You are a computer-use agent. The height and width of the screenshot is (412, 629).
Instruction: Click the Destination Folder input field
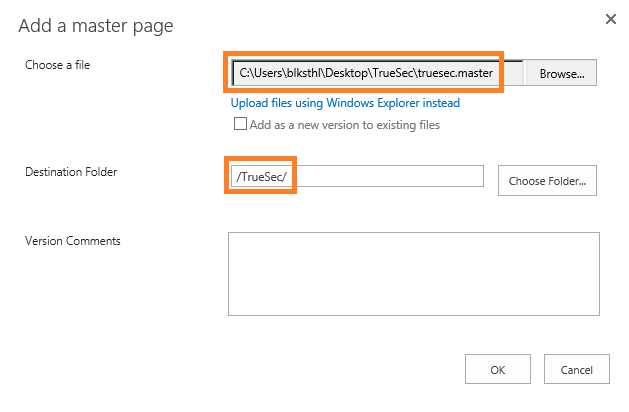coord(355,176)
